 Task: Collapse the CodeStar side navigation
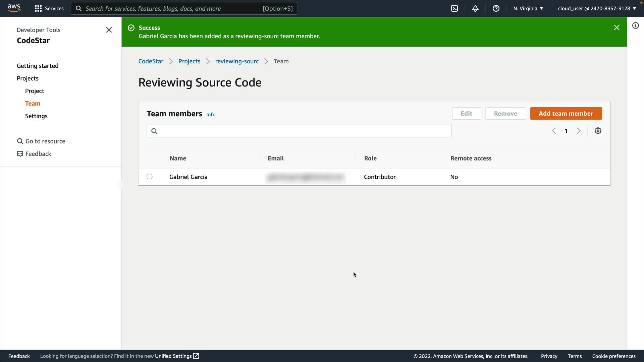point(109,30)
